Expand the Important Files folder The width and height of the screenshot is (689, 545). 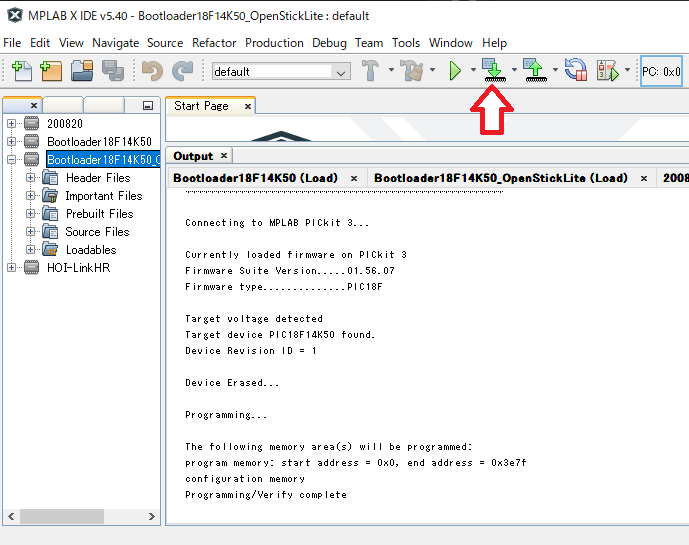[30, 196]
